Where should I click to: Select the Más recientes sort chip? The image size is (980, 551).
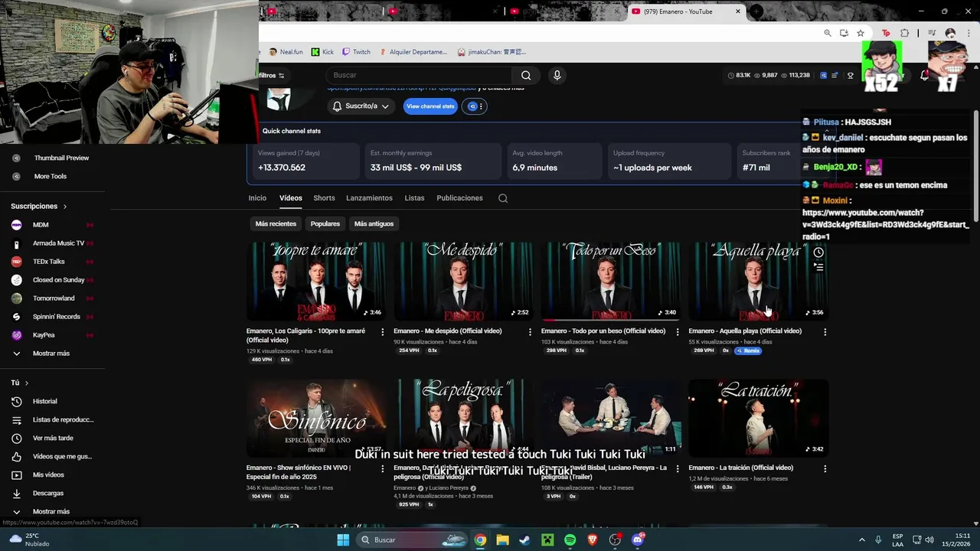[276, 223]
